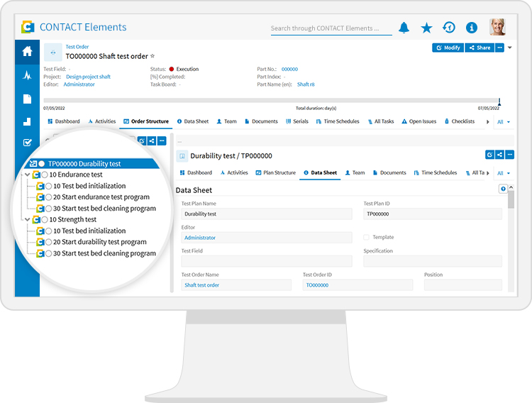Click Data Sheet info icon button
The height and width of the screenshot is (403, 532).
(503, 189)
